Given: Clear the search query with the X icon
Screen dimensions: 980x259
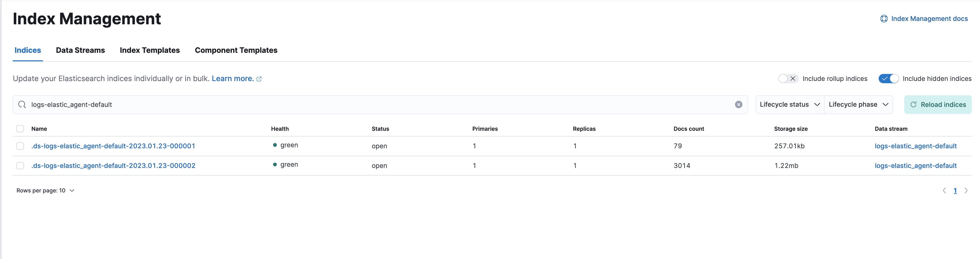Looking at the screenshot, I should coord(738,104).
